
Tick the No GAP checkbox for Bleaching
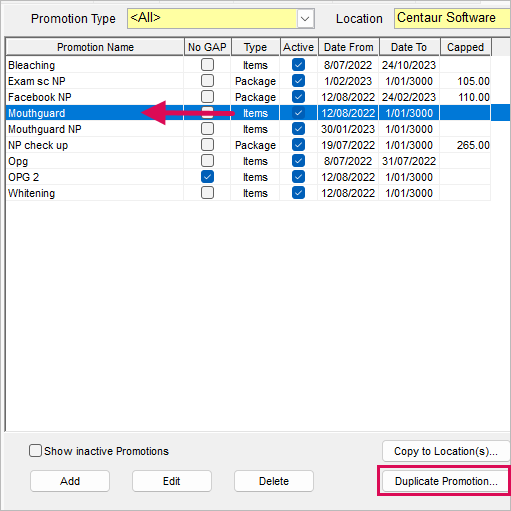pos(207,65)
